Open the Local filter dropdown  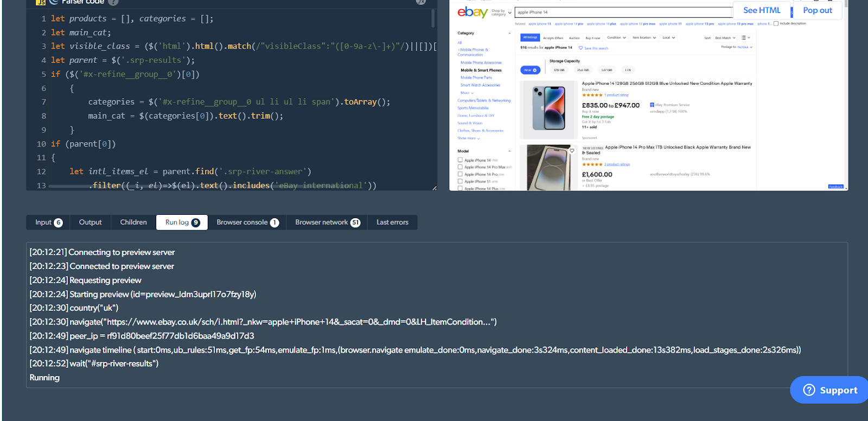tap(669, 38)
